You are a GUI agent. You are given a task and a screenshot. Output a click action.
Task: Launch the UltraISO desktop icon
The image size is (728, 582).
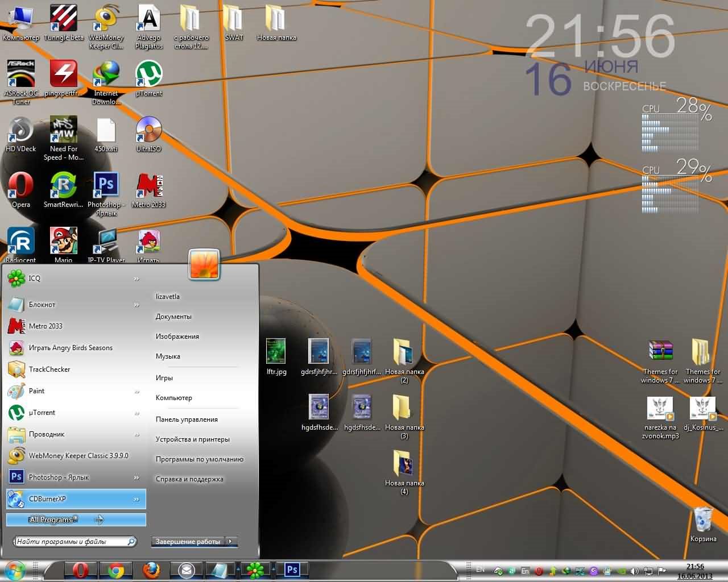point(148,132)
